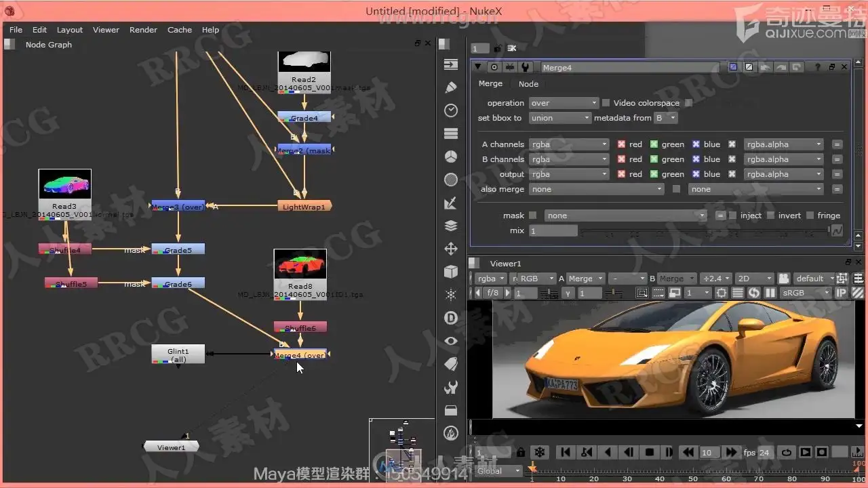Select the Grade5 node

tap(178, 249)
